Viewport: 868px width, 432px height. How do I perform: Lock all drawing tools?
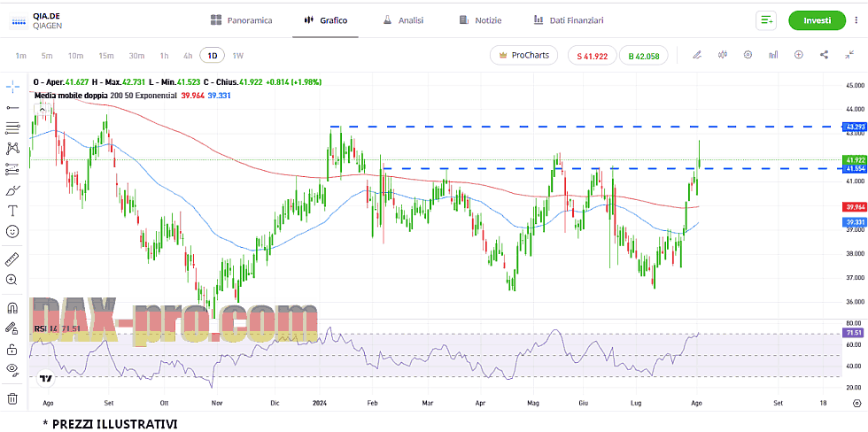point(12,349)
